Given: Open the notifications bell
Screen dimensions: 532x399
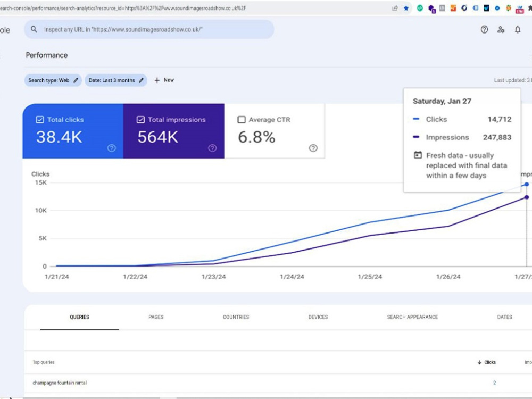Looking at the screenshot, I should coord(518,29).
